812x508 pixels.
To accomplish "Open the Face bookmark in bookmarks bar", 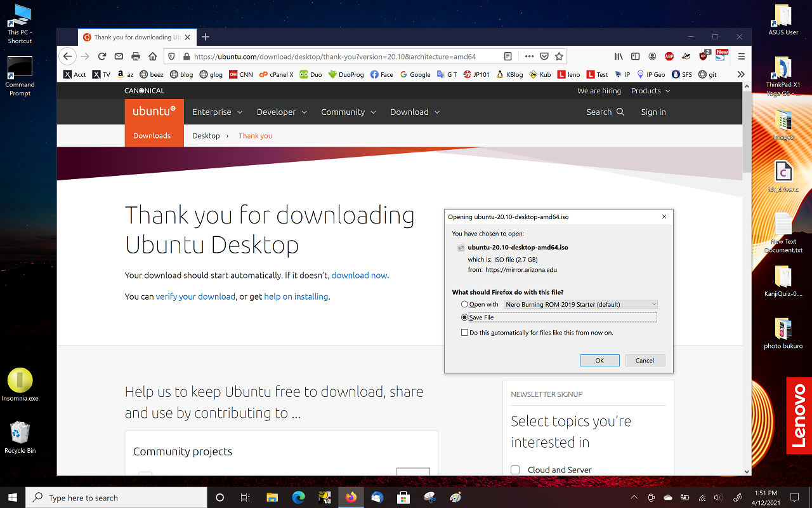I will [381, 74].
